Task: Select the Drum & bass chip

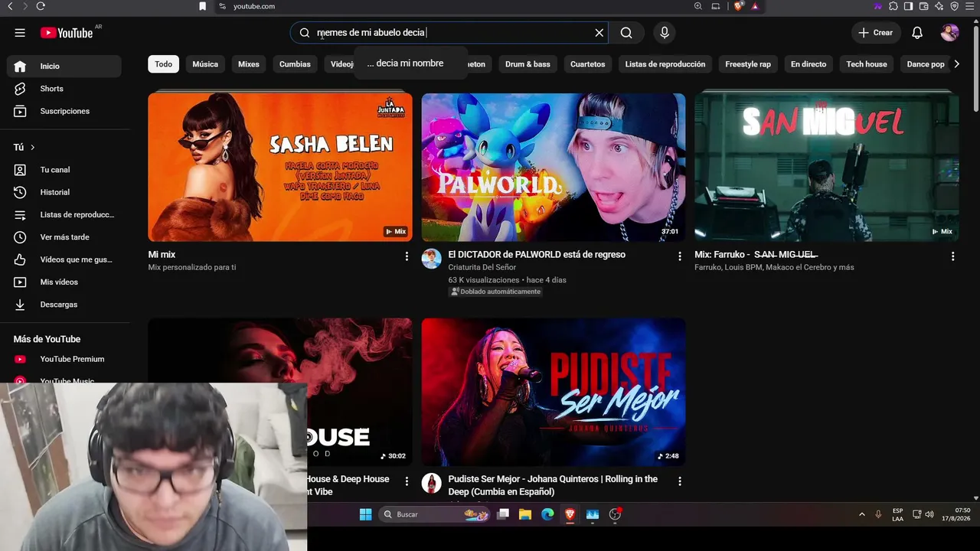Action: click(528, 64)
